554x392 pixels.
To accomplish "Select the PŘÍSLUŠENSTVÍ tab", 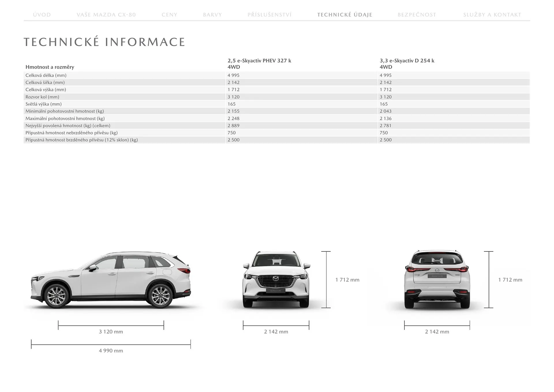I will tap(269, 15).
